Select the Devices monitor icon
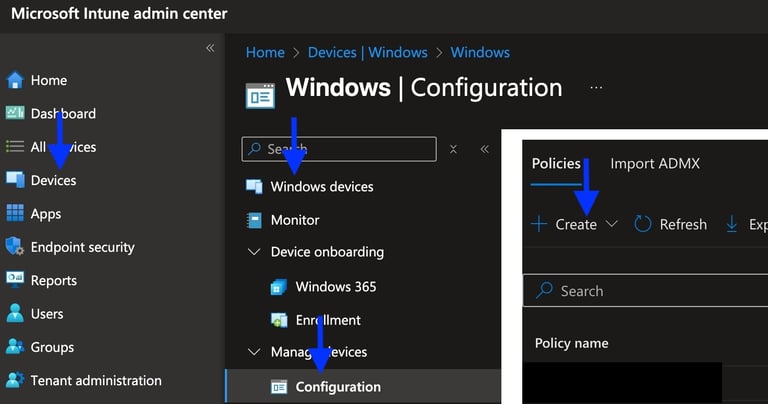The width and height of the screenshot is (768, 404). pos(15,180)
